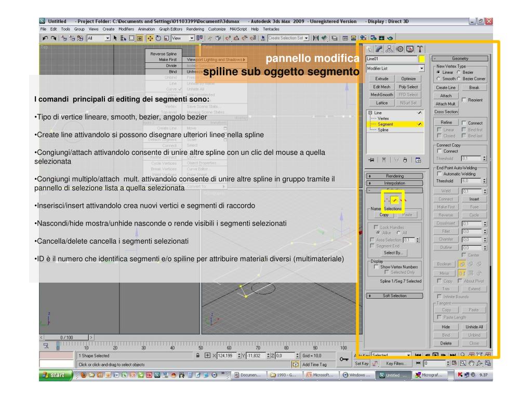Click the Arc Rotate viewport icon

click(480, 363)
